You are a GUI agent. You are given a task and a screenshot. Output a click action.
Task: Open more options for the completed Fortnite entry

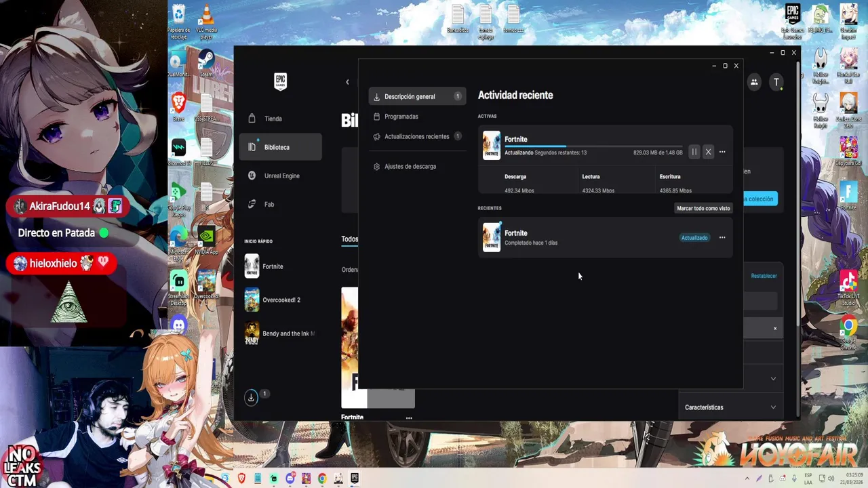coord(722,237)
